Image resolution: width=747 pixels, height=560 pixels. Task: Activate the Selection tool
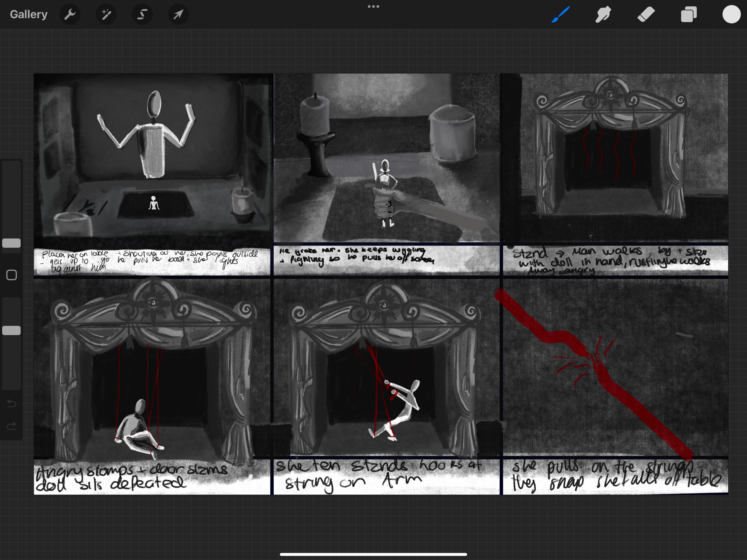pos(142,15)
